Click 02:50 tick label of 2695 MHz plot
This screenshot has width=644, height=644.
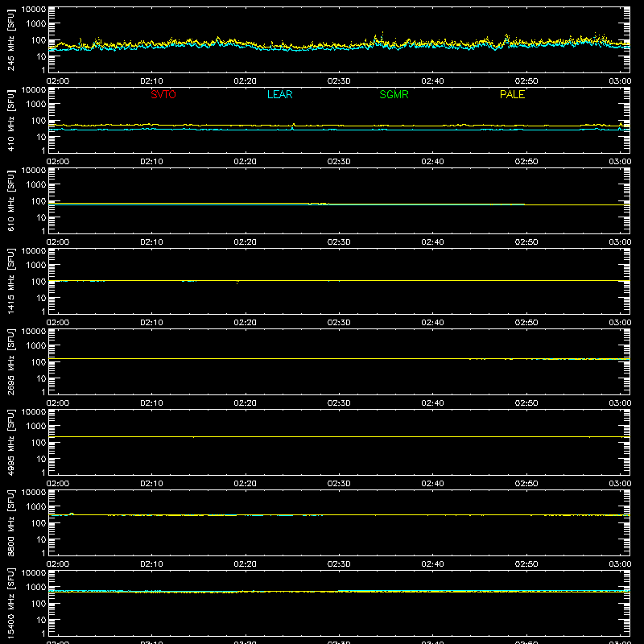point(526,403)
